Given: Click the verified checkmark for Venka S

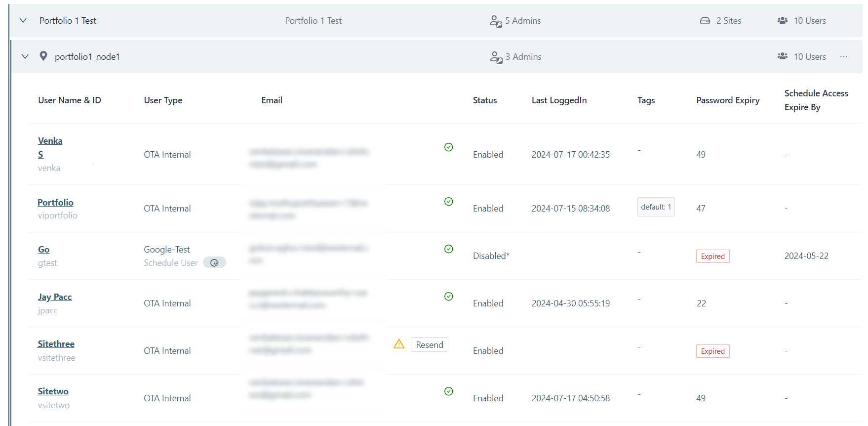Looking at the screenshot, I should pyautogui.click(x=448, y=147).
